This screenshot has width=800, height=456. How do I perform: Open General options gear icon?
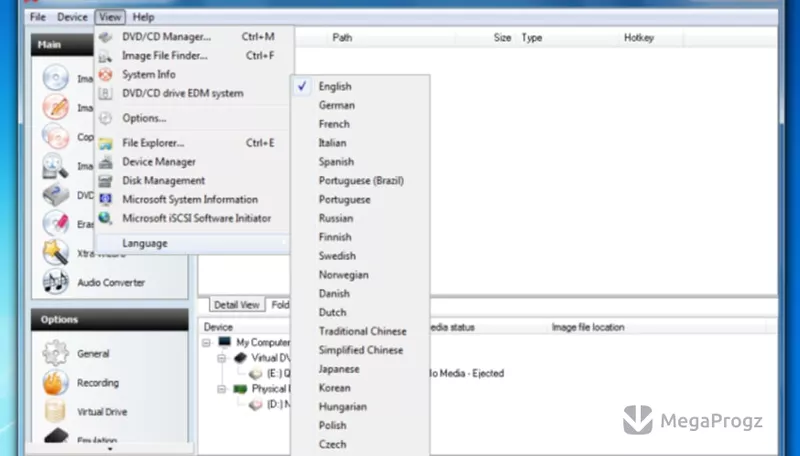coord(56,353)
